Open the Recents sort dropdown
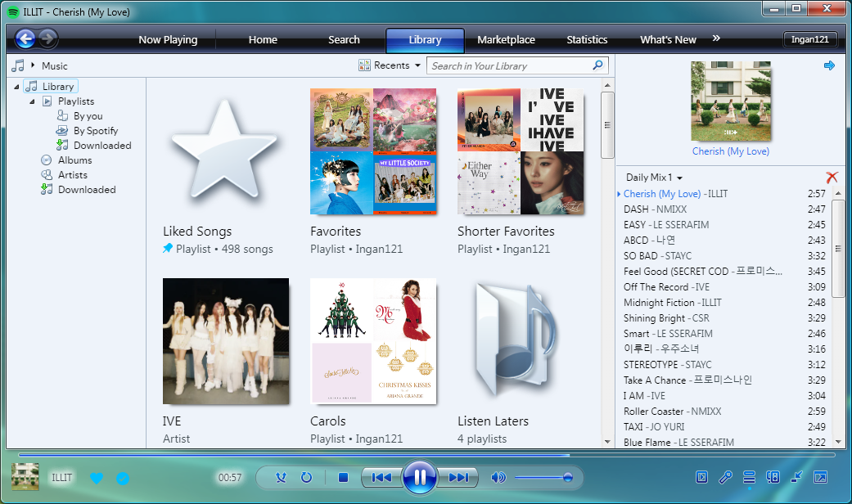Image resolution: width=852 pixels, height=504 pixels. click(390, 65)
